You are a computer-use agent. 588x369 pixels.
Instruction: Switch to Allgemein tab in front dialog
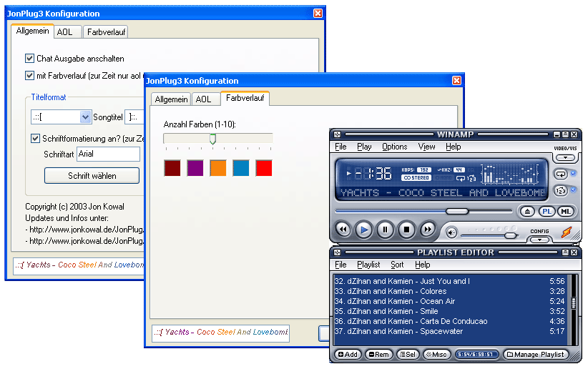click(x=171, y=99)
